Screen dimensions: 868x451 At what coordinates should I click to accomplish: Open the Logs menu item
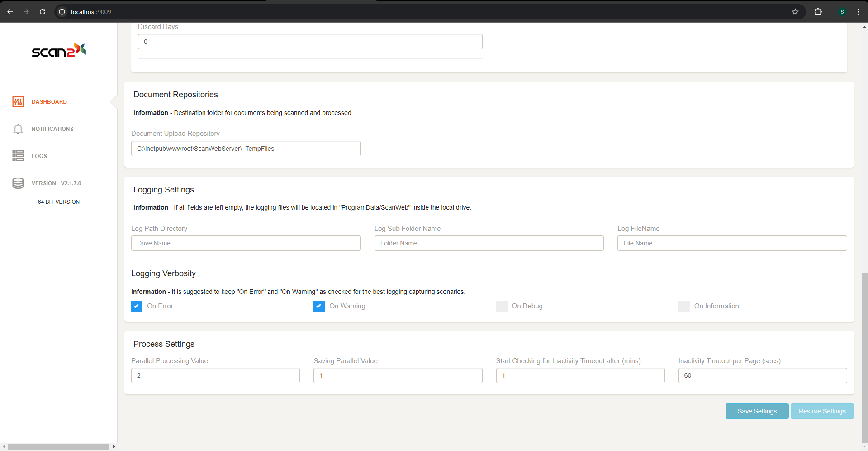pos(39,156)
